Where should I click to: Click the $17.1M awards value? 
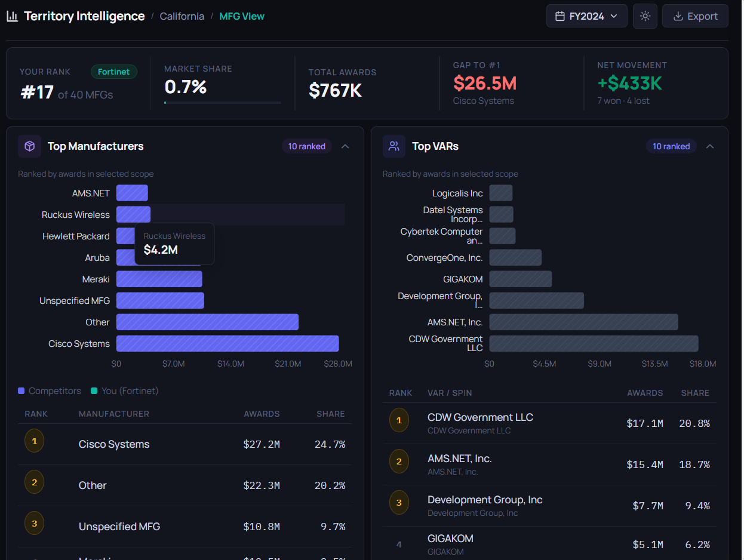645,423
